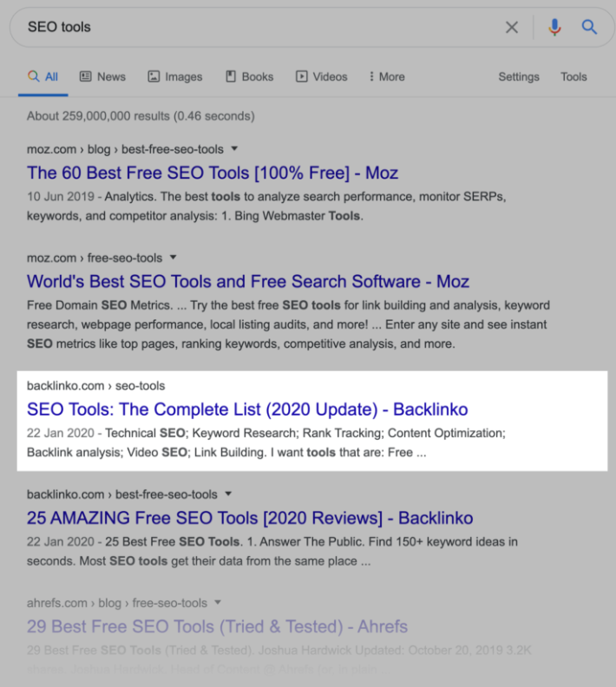The width and height of the screenshot is (616, 687).
Task: Open the Tools options
Action: [x=573, y=76]
